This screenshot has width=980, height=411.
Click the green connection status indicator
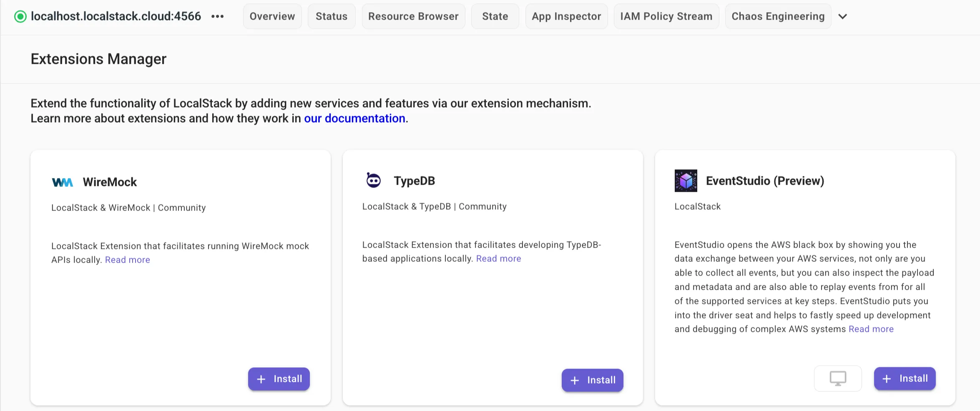pyautogui.click(x=20, y=17)
